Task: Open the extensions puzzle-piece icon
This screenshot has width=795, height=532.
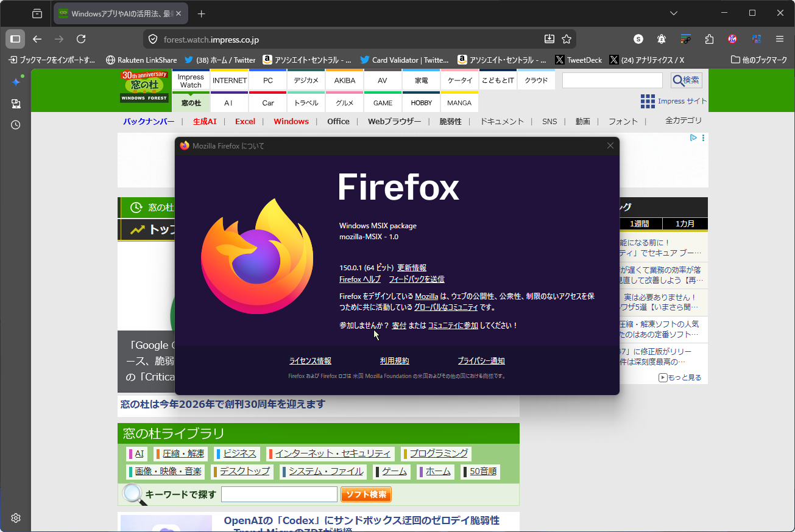Action: point(708,38)
